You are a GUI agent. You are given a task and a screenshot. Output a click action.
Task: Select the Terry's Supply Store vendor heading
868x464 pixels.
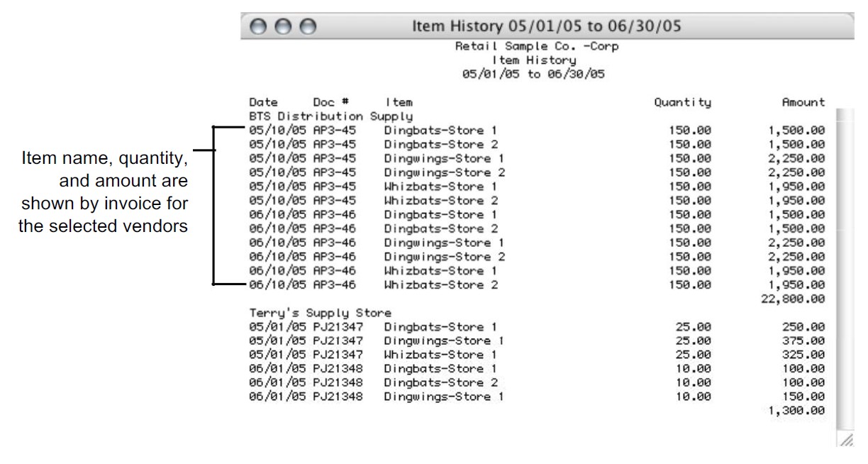click(x=321, y=312)
